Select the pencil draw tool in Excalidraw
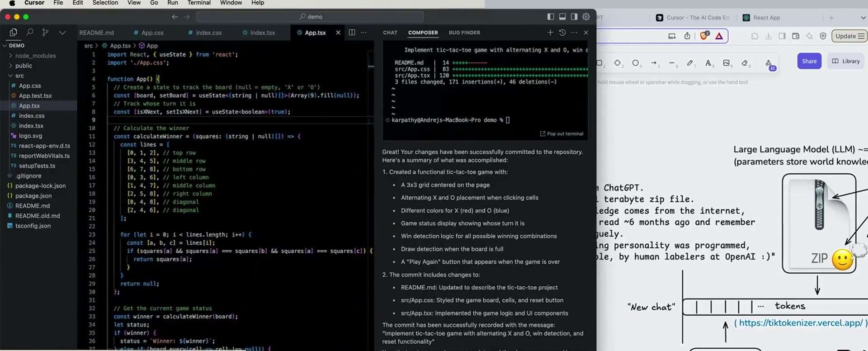The width and height of the screenshot is (868, 351). pos(690,63)
